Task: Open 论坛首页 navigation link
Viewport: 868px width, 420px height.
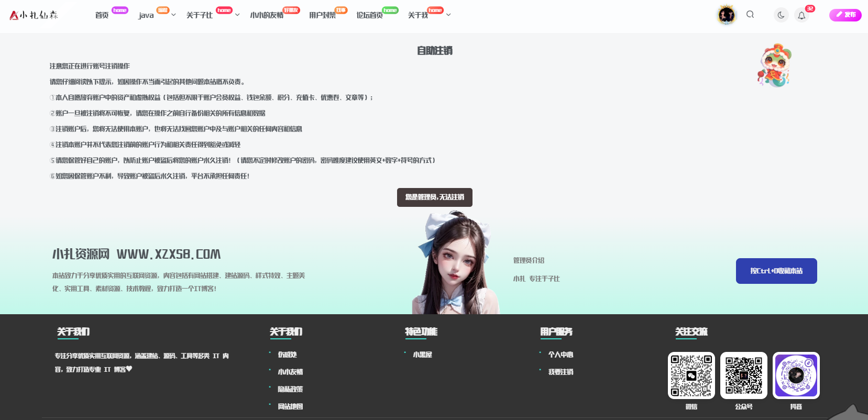Action: point(369,15)
